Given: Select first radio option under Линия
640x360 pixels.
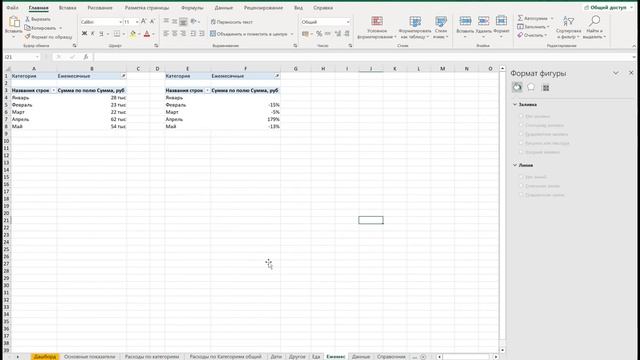Looking at the screenshot, I should point(521,177).
